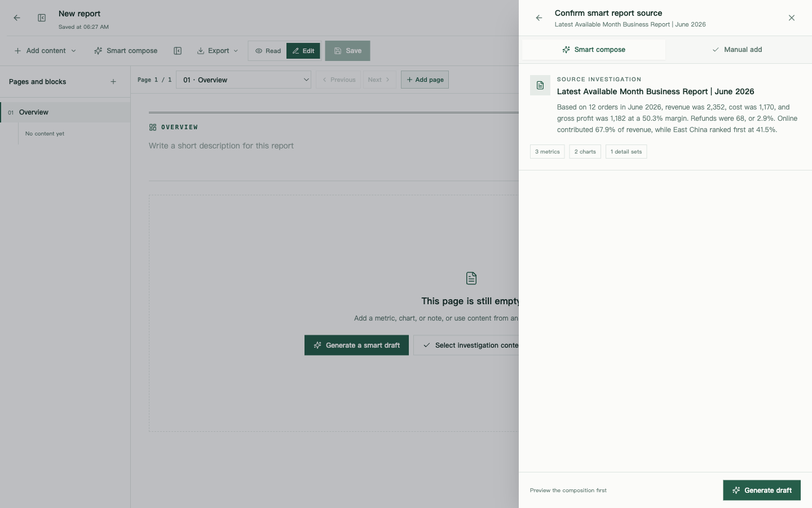Image resolution: width=812 pixels, height=508 pixels.
Task: Add a page with the Pages and blocks plus
Action: pos(113,82)
